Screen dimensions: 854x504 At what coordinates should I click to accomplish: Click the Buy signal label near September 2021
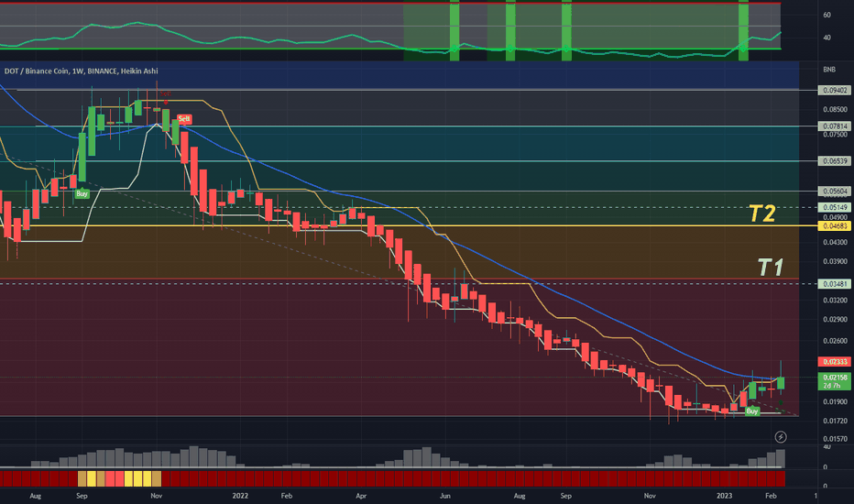pyautogui.click(x=82, y=193)
